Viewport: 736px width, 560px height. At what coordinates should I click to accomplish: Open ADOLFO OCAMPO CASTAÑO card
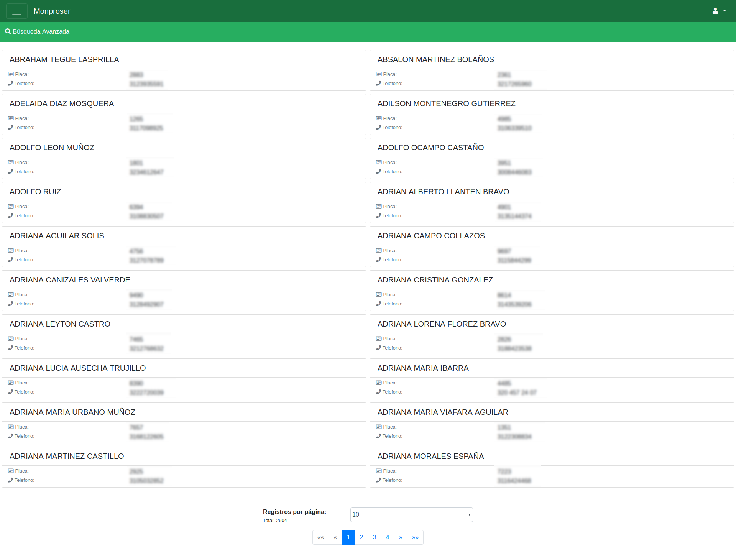pos(430,148)
